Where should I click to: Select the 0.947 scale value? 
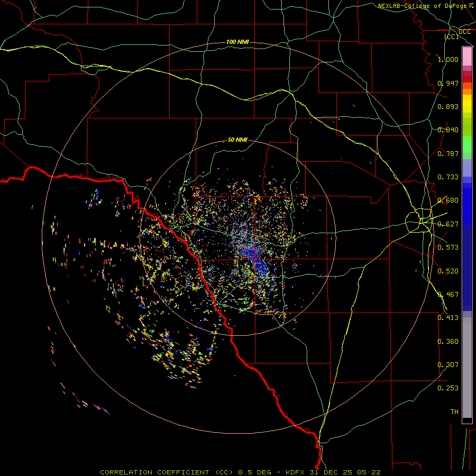[x=448, y=83]
